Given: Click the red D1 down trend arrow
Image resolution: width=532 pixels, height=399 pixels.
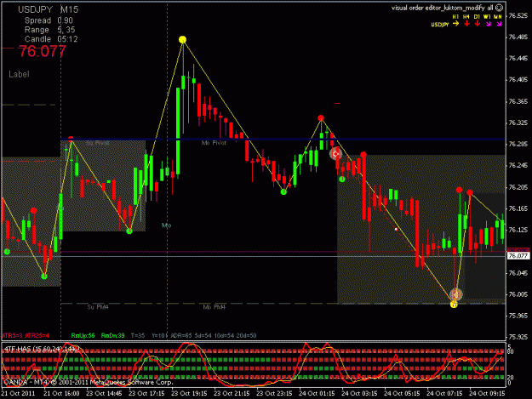Looking at the screenshot, I should [478, 23].
